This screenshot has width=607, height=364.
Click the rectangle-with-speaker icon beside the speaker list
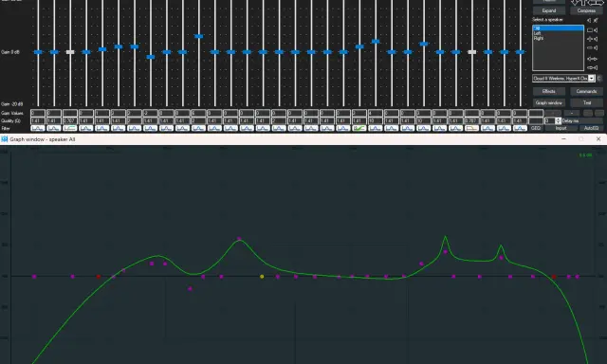click(x=592, y=29)
